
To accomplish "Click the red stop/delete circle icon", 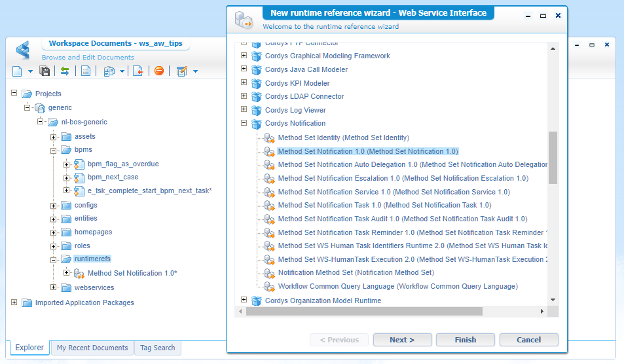I will (x=158, y=71).
